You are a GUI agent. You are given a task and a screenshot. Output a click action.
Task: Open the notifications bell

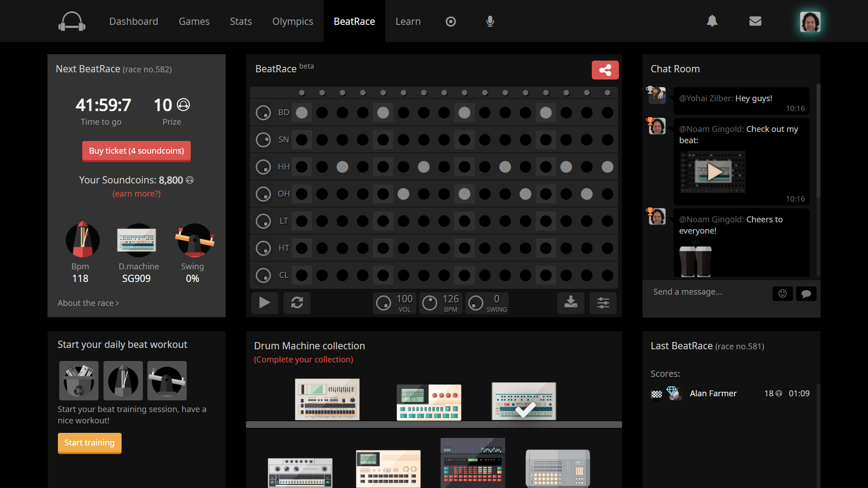(x=712, y=21)
